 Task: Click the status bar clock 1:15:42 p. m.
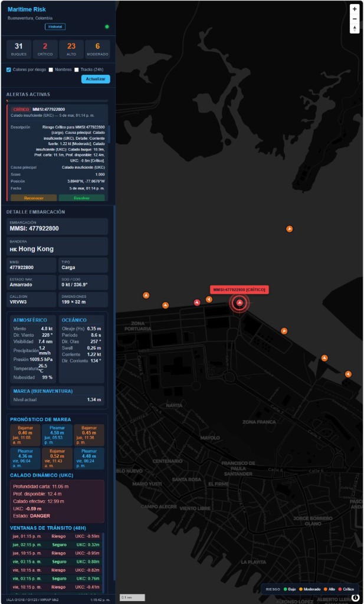100,600
